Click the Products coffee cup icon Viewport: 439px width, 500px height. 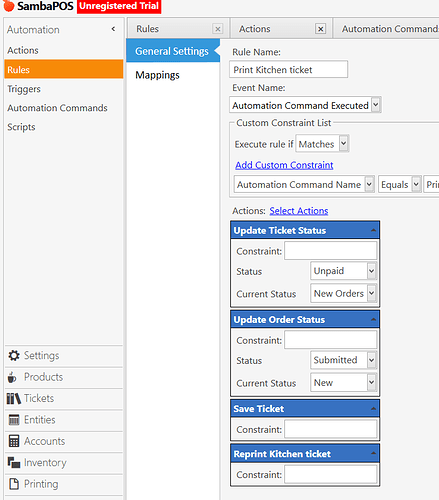click(x=12, y=377)
